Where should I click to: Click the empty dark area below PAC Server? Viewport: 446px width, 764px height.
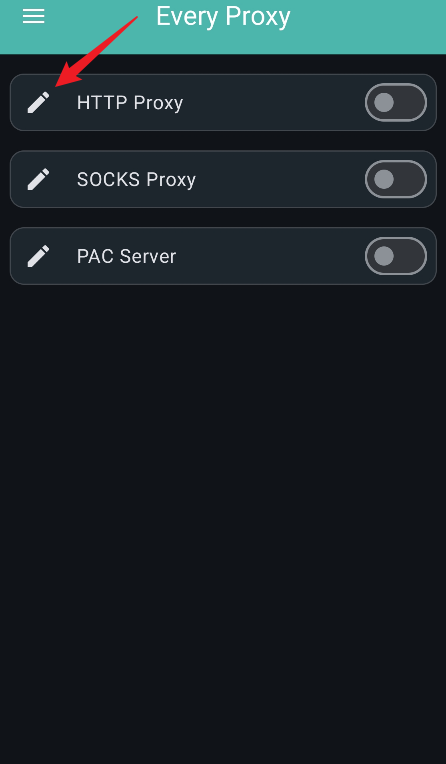point(223,524)
